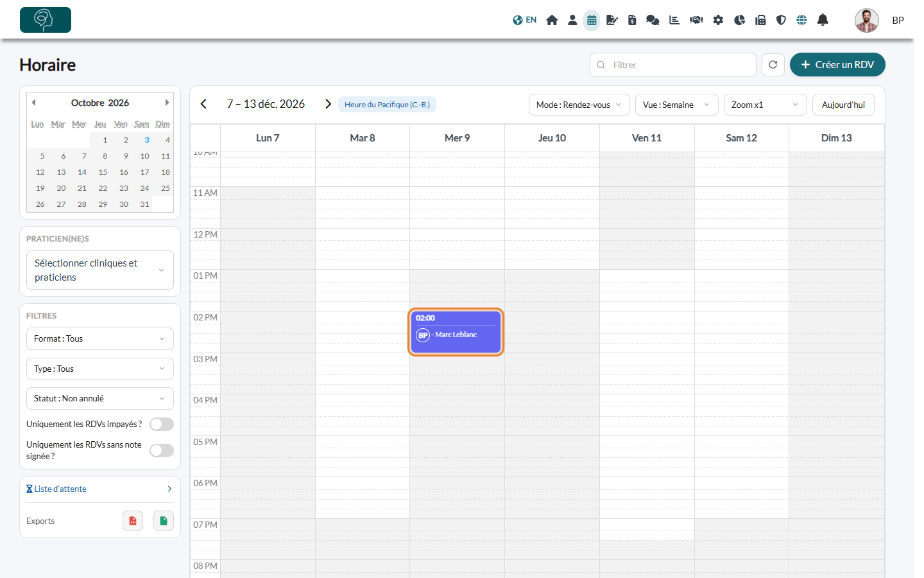The image size is (924, 578).
Task: Open the calendar schedule icon
Action: [x=592, y=21]
